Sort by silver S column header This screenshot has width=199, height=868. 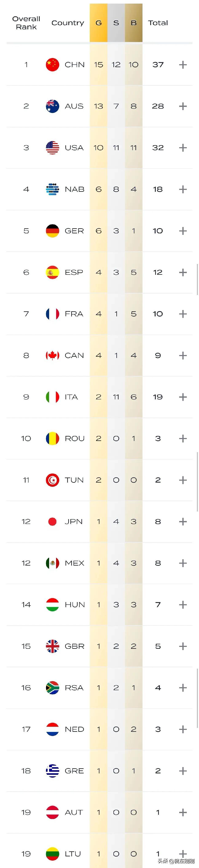coord(116,23)
